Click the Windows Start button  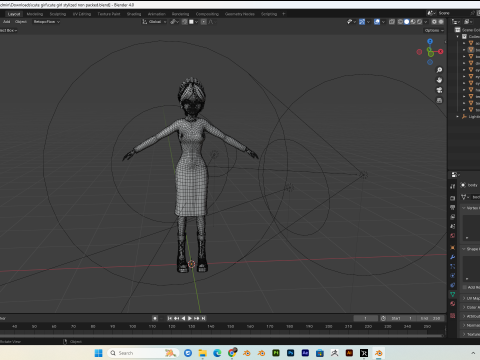pyautogui.click(x=99, y=353)
